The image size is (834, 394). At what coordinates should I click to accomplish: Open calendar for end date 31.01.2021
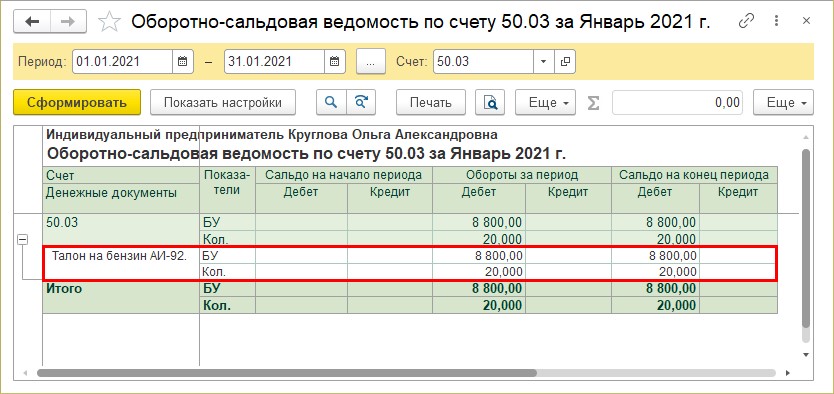pos(335,62)
